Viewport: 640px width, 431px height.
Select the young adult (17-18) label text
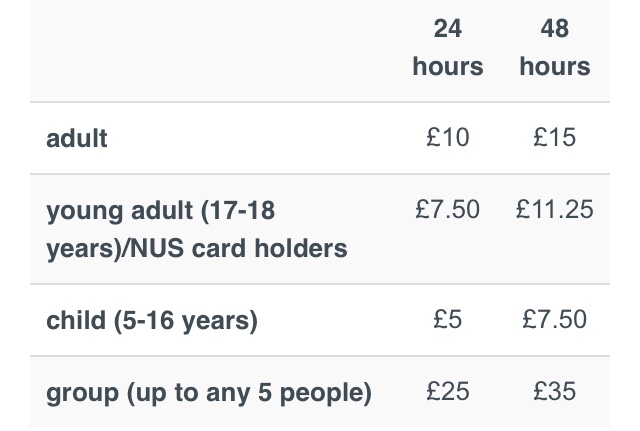[x=160, y=212]
